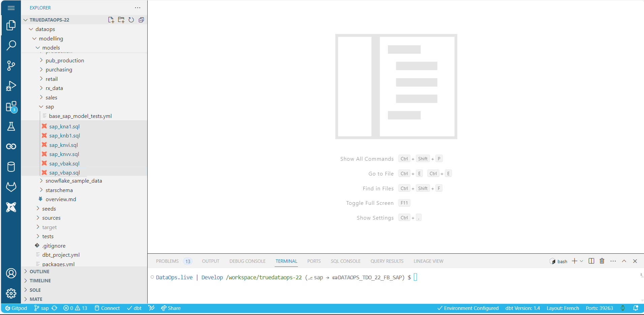Open the Source Control view

click(x=11, y=66)
